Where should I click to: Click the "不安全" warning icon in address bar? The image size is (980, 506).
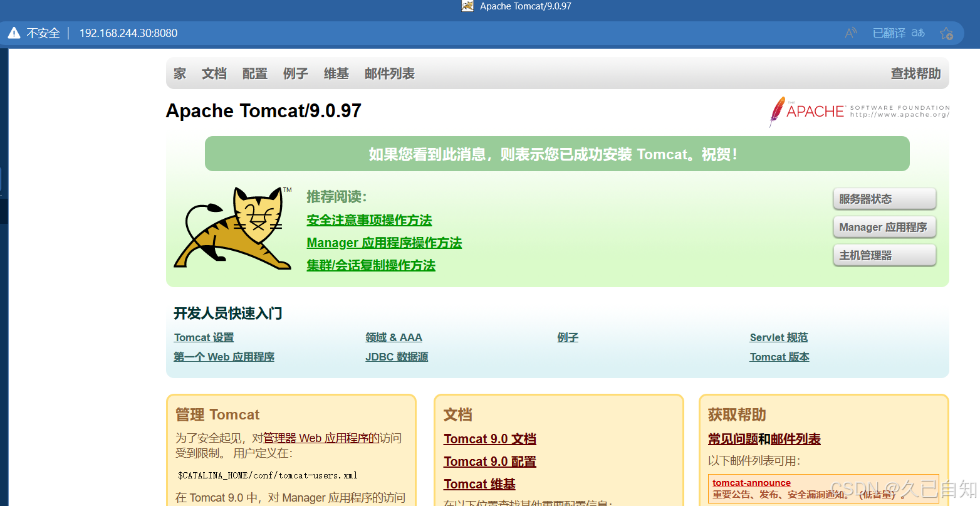(x=14, y=33)
